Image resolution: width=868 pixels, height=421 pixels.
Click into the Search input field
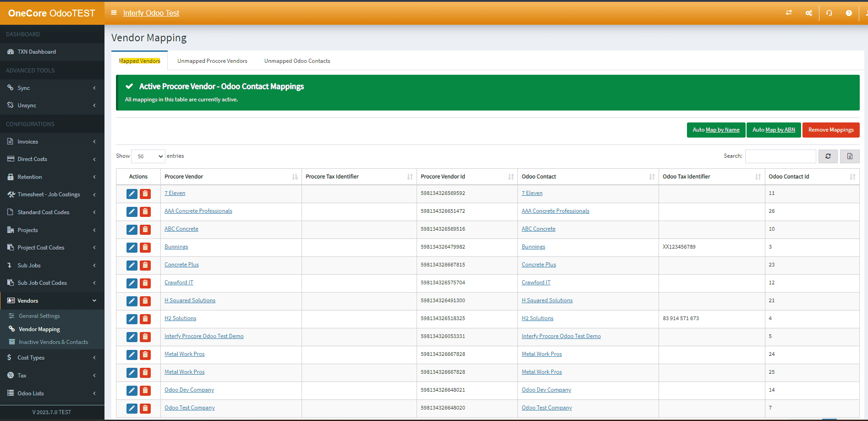coord(780,156)
